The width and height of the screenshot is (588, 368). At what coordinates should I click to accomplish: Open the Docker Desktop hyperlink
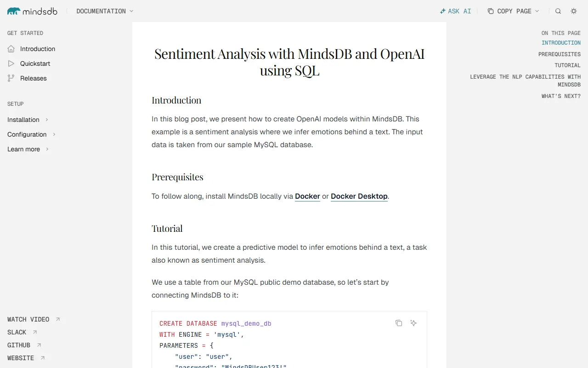coord(359,196)
